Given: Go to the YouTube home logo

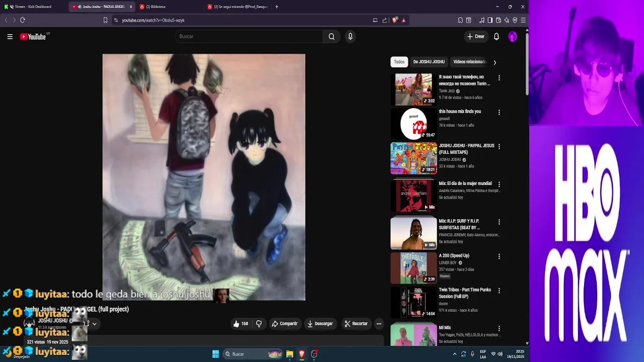Looking at the screenshot, I should point(34,36).
